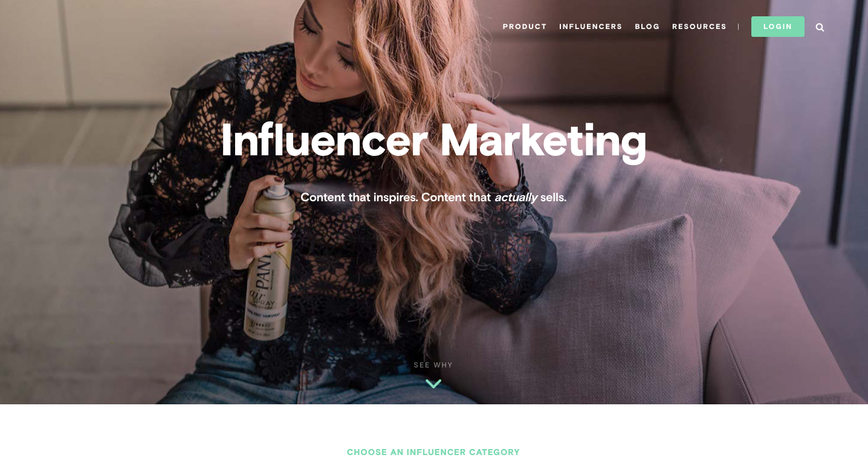Click the italic word 'actually'
The height and width of the screenshot is (472, 868).
(x=516, y=198)
